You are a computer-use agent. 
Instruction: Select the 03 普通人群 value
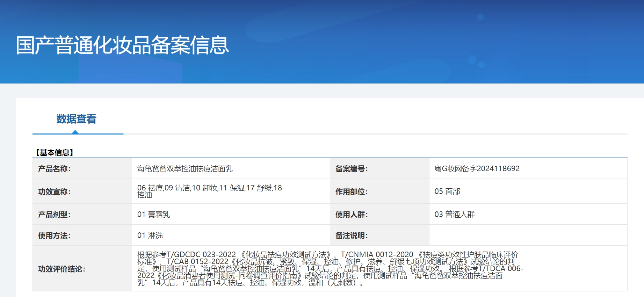(454, 215)
